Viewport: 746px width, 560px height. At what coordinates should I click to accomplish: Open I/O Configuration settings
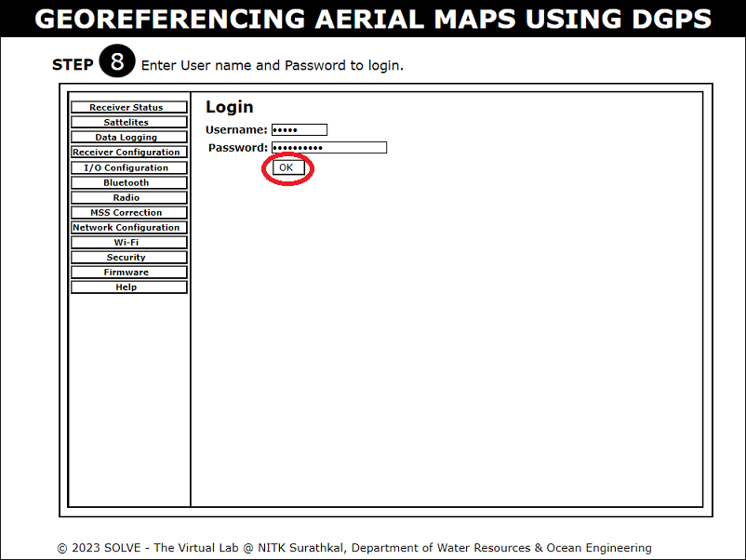pyautogui.click(x=128, y=168)
